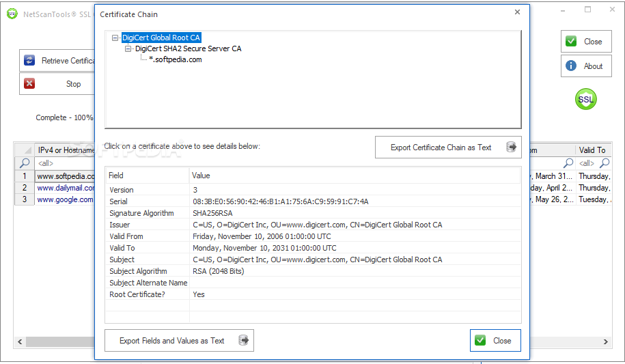Image resolution: width=625 pixels, height=364 pixels.
Task: Click the scroll right arrow of main grid
Action: pos(605,341)
